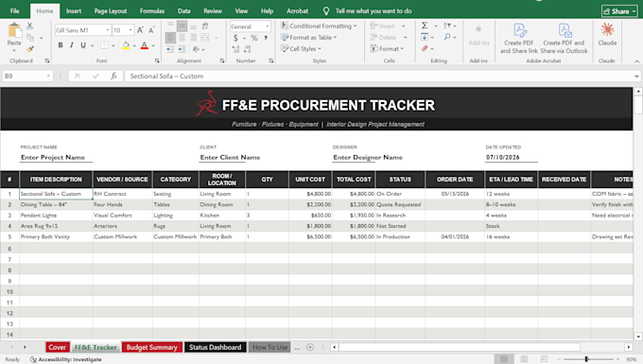Click Decrease Decimal icon
Screen dimensions: 643x364
click(248, 49)
